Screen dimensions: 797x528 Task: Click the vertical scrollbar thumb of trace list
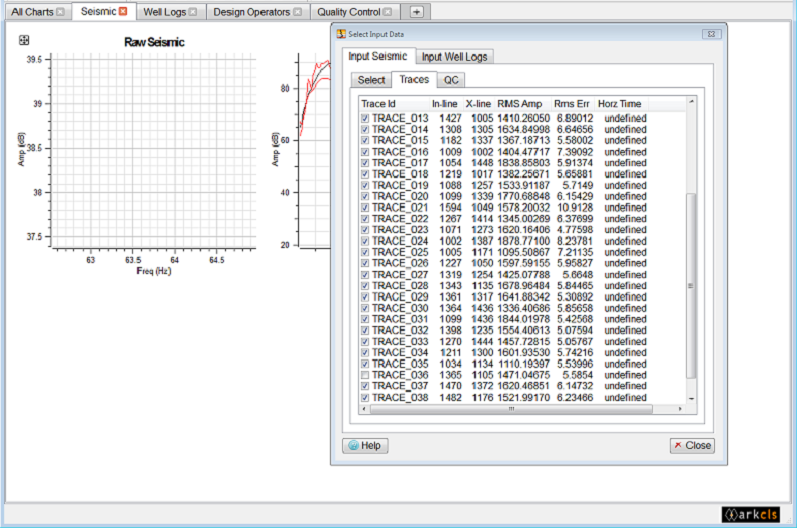pyautogui.click(x=691, y=286)
